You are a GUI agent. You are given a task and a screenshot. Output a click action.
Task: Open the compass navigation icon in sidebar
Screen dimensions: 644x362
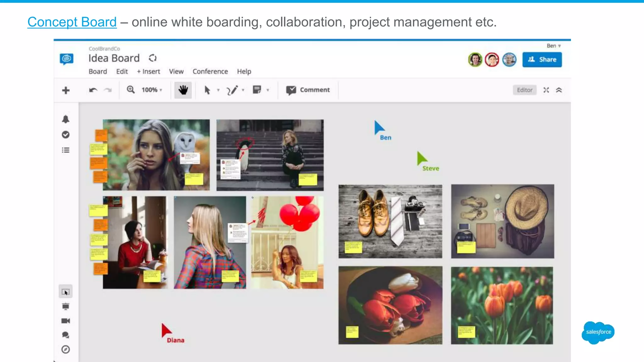(65, 349)
